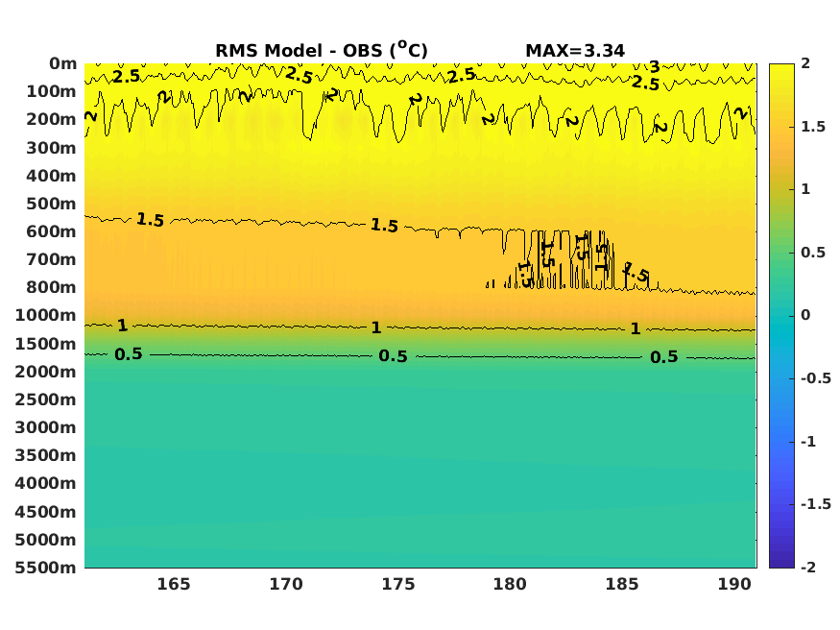Screen dimensions: 840x630
Task: Click the colorbar '-2' tick label
Action: point(808,568)
